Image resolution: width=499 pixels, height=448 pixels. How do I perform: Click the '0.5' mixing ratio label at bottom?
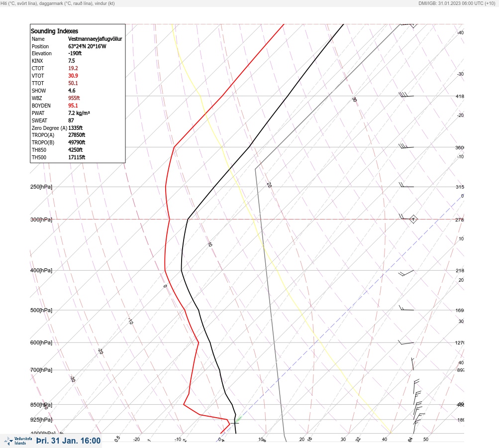pos(117,439)
